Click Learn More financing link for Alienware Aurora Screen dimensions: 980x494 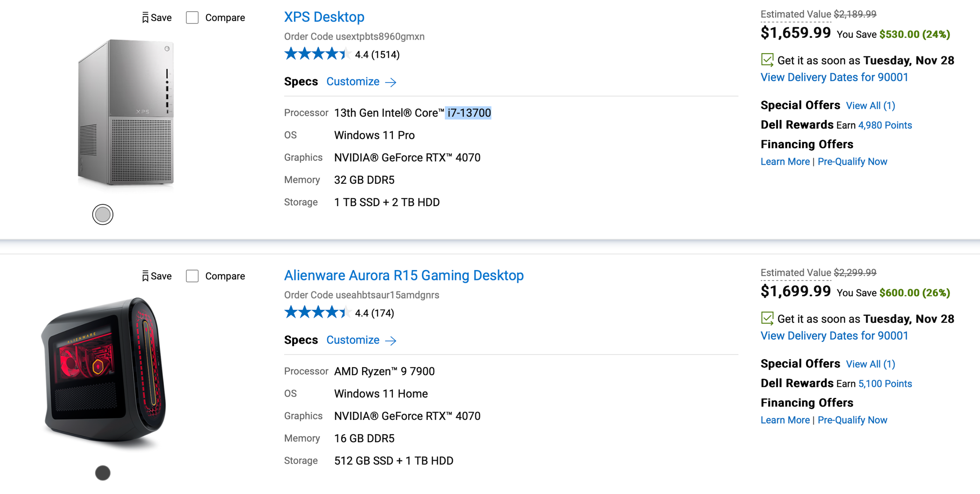785,420
